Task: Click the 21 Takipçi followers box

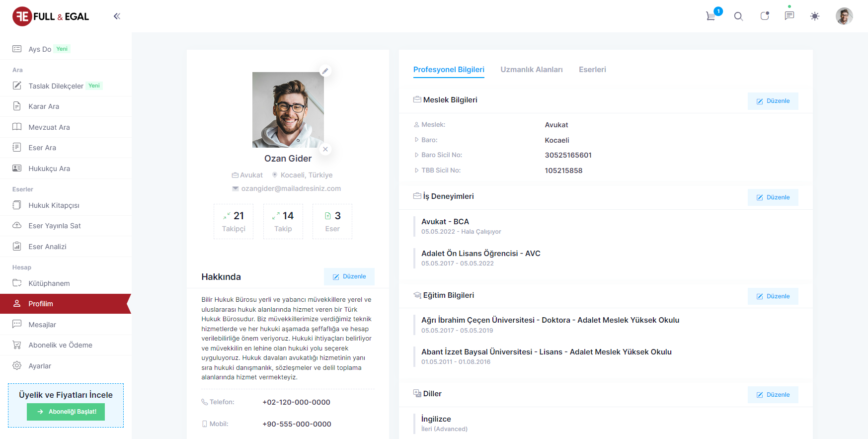Action: [x=234, y=221]
